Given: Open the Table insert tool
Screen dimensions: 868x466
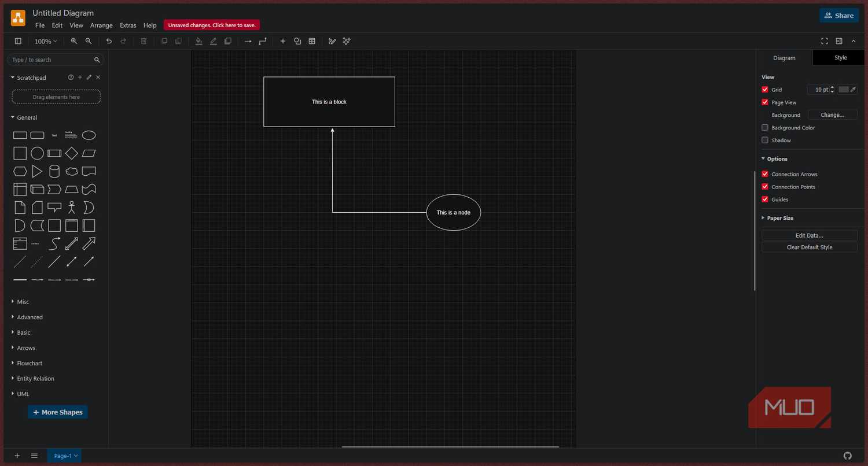Looking at the screenshot, I should click(x=312, y=41).
